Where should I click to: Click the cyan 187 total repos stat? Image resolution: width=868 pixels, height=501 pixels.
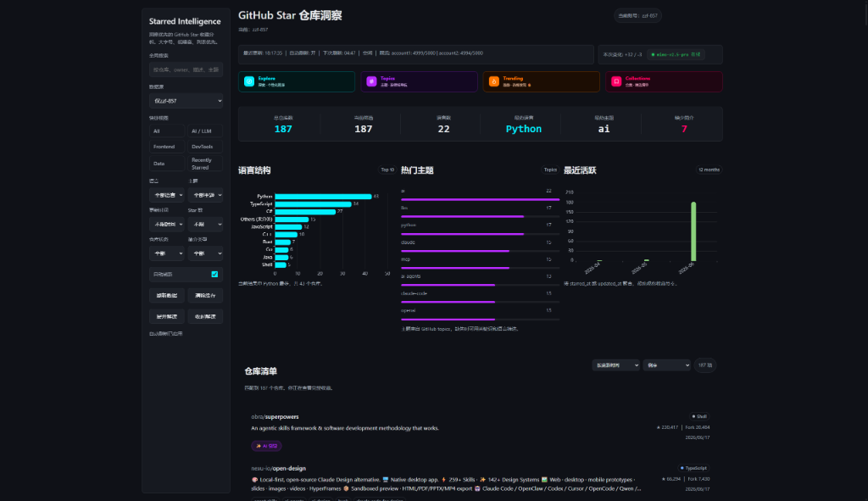pos(283,129)
